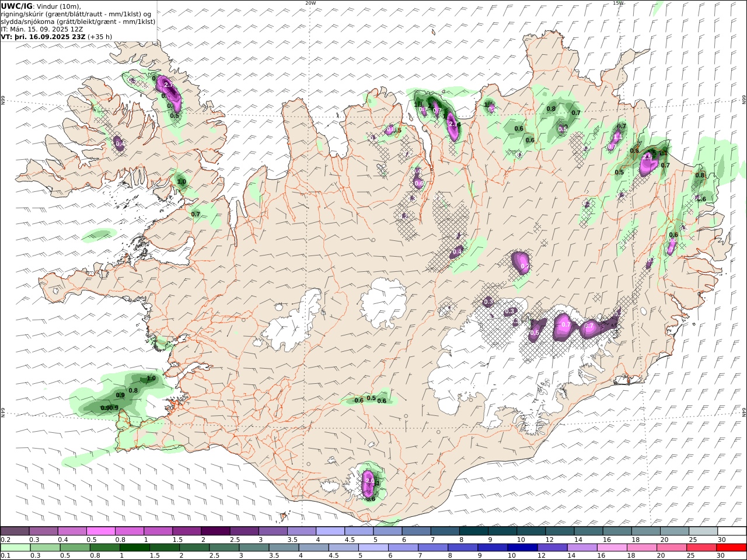747x560 pixels.
Task: Click the '0.1' label under the lower legend row
Action: 5,556
